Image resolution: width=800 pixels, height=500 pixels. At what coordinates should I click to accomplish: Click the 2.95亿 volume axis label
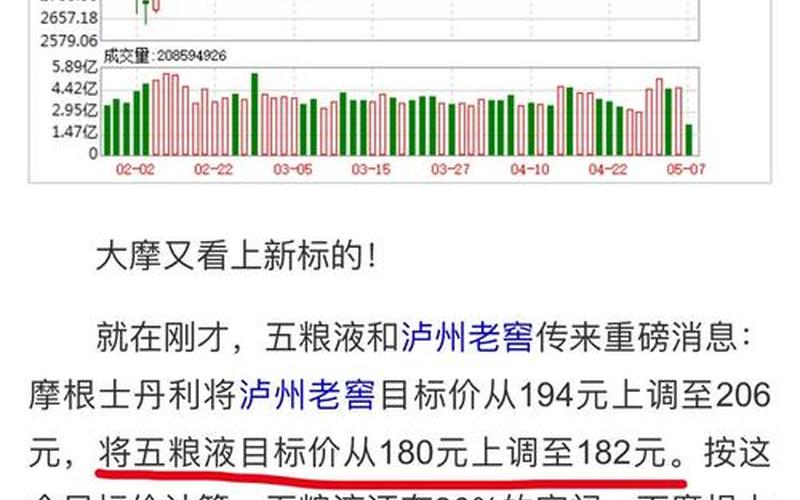[x=74, y=110]
